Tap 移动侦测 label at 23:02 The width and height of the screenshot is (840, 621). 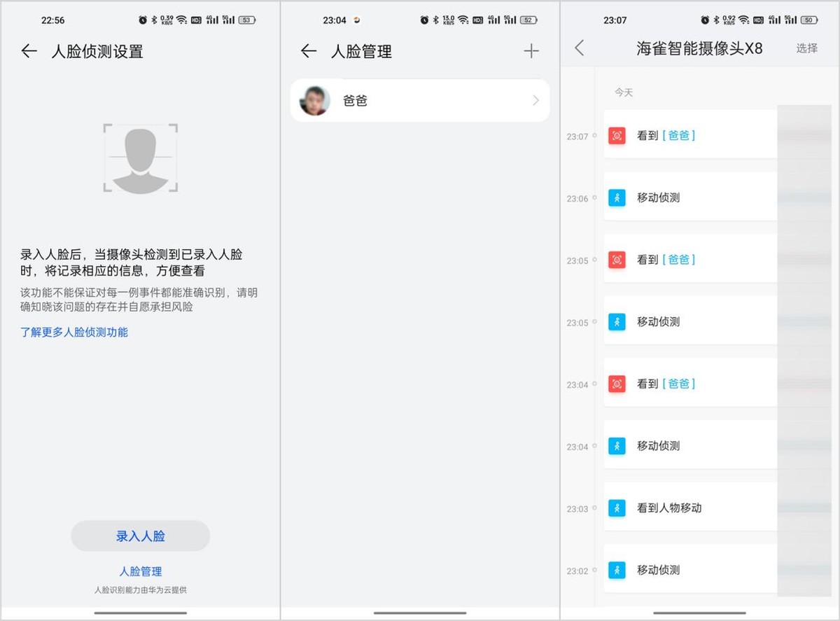(x=658, y=570)
